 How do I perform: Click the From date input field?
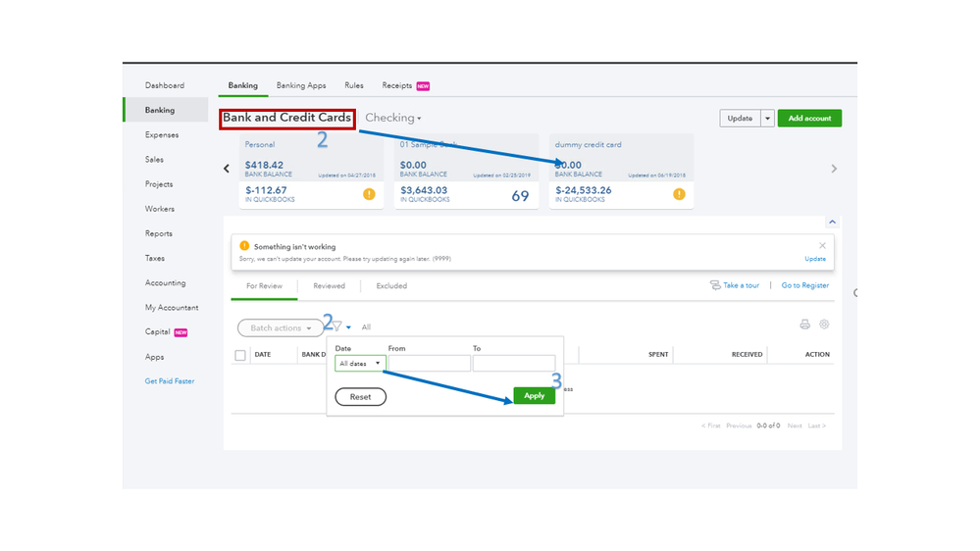(429, 364)
